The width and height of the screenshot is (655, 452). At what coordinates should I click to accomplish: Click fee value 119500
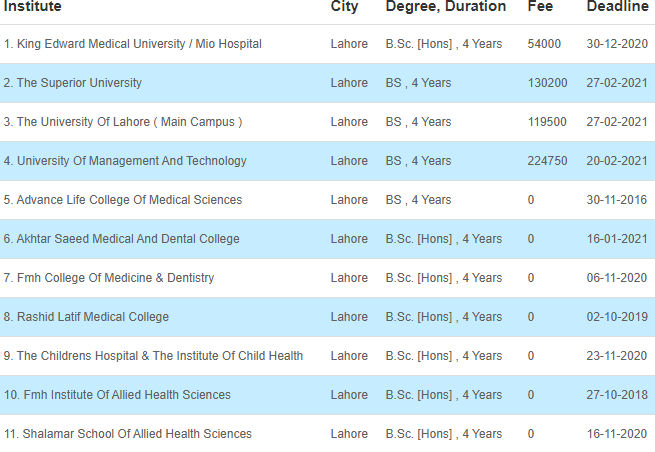[x=547, y=122]
